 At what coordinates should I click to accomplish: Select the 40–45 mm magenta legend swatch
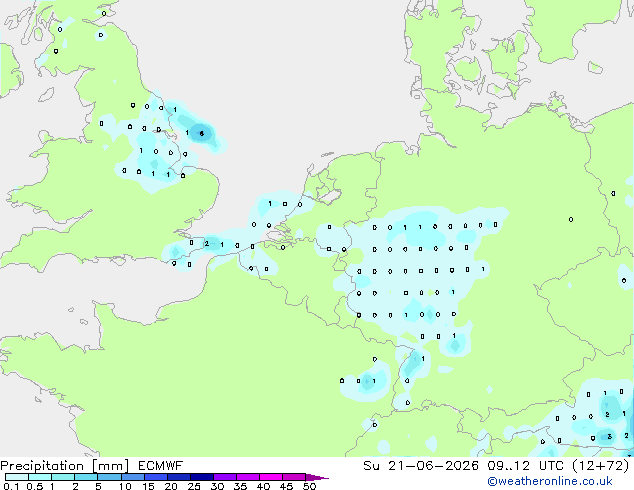271,477
